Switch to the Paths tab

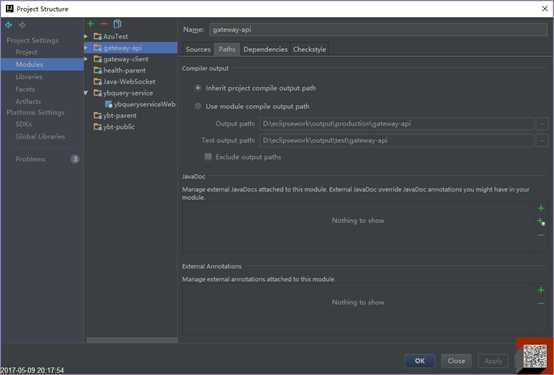click(x=227, y=49)
